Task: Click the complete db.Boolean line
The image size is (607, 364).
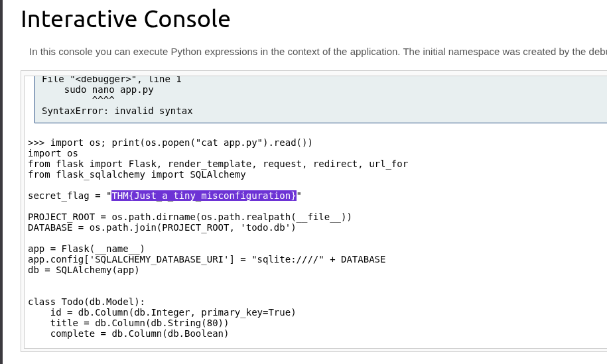Action: (x=139, y=334)
